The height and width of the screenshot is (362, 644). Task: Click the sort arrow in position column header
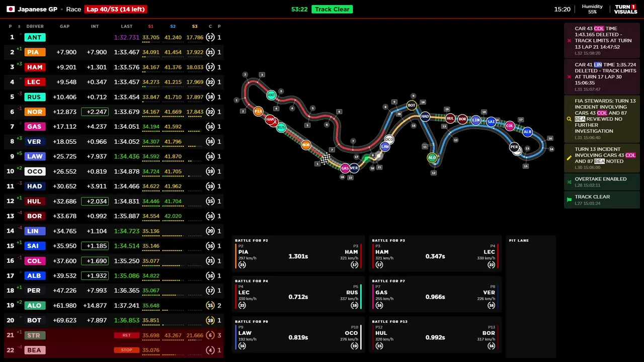click(19, 26)
